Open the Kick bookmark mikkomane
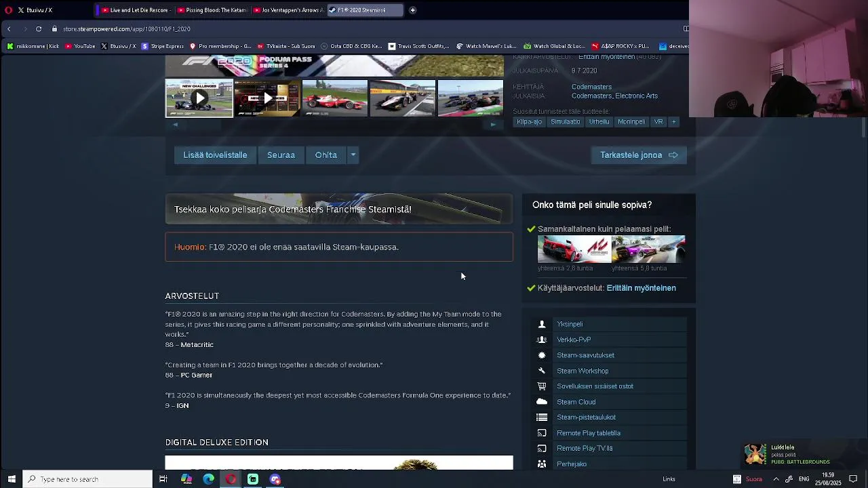 [33, 46]
